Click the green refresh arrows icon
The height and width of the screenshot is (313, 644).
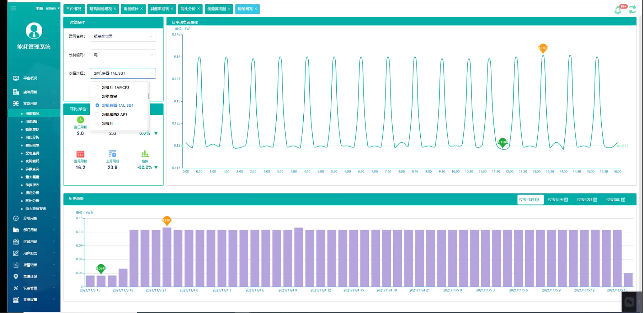click(x=633, y=10)
